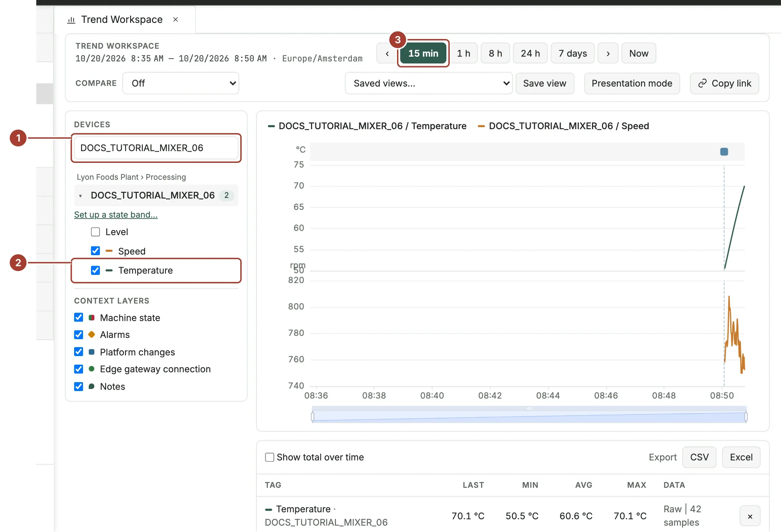781x532 pixels.
Task: Collapse the DOCS_TUTORIAL_MIXER_06 device tree
Action: point(80,196)
